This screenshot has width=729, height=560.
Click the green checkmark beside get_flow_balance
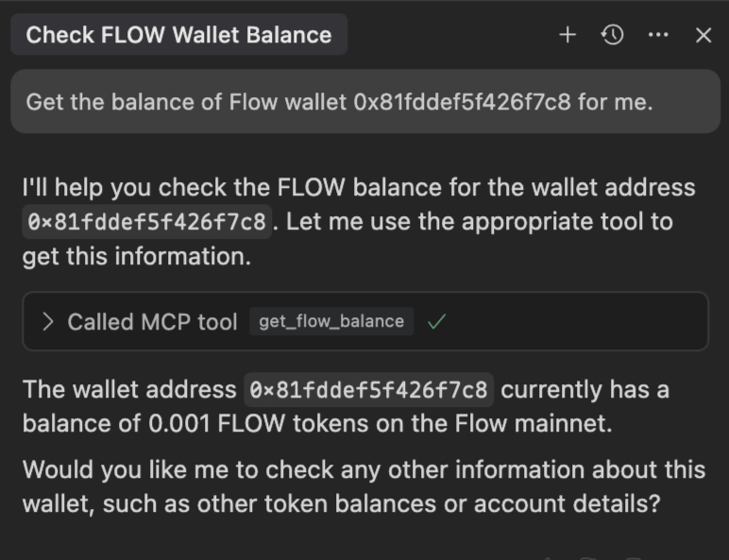(436, 322)
